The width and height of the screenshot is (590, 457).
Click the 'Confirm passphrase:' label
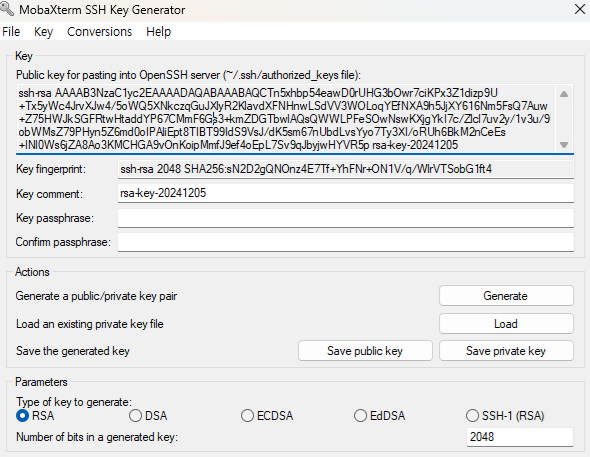63,242
